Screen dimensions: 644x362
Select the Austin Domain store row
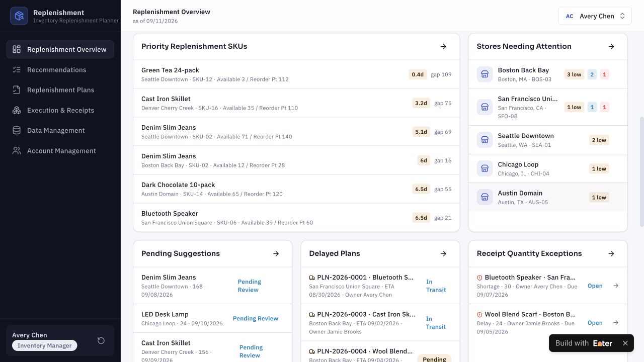click(548, 197)
